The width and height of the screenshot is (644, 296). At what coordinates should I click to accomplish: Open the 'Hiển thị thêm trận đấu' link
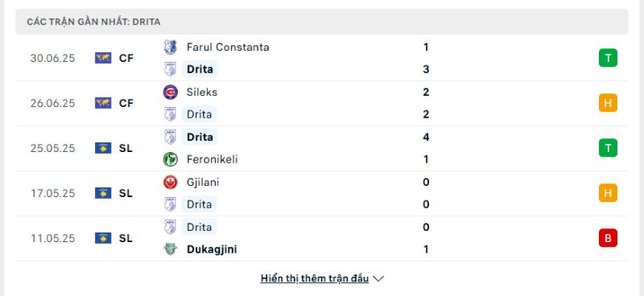(315, 278)
